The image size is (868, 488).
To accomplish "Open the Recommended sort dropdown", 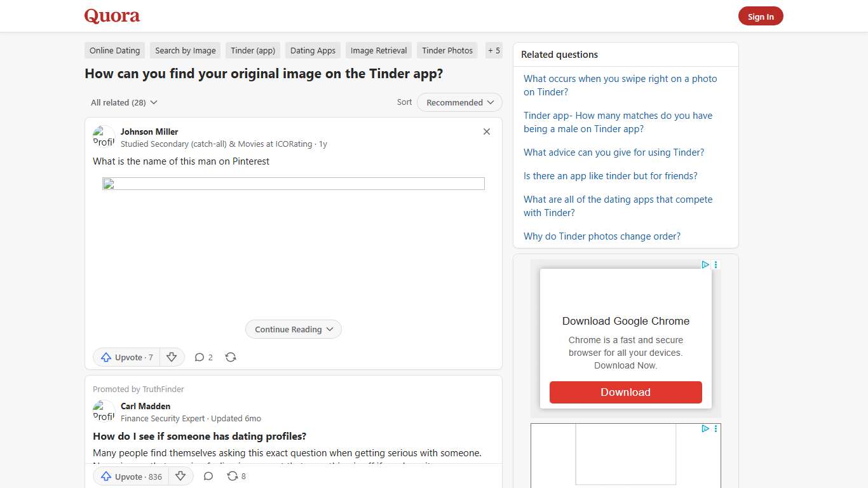I will click(459, 102).
